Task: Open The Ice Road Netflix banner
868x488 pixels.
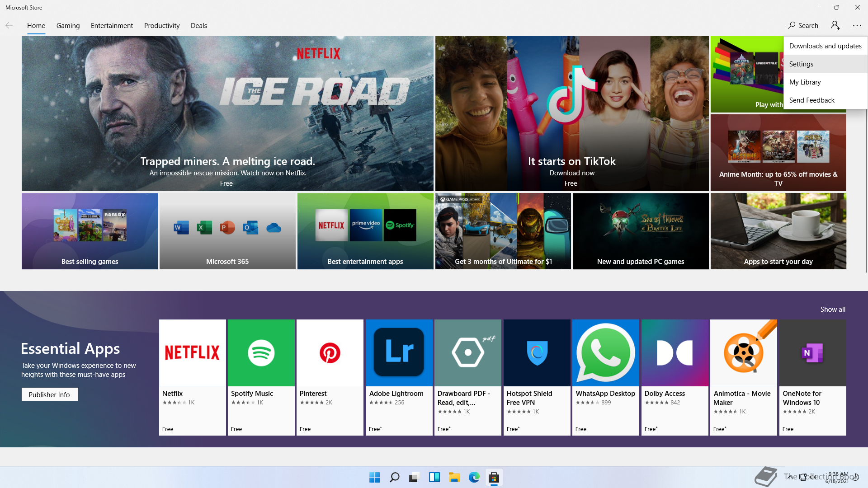Action: [x=227, y=113]
